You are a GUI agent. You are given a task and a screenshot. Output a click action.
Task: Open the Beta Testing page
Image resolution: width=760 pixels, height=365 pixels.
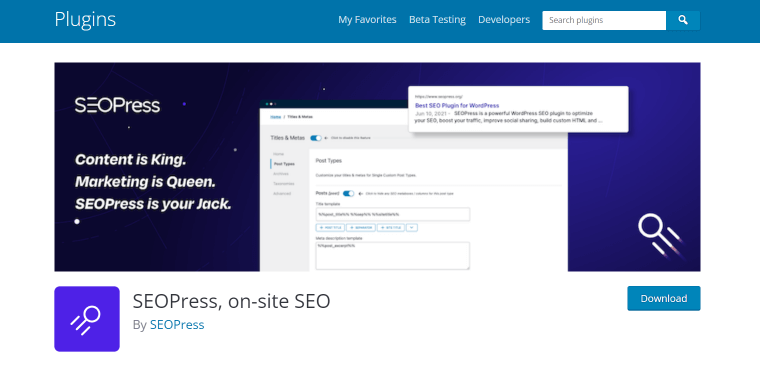(x=437, y=20)
